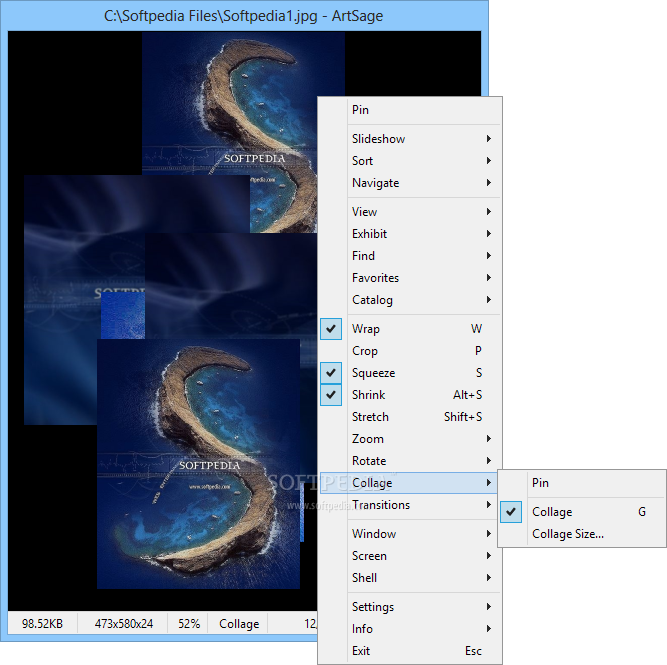667x665 pixels.
Task: Click the bottom island image in the collage
Action: pos(198,464)
